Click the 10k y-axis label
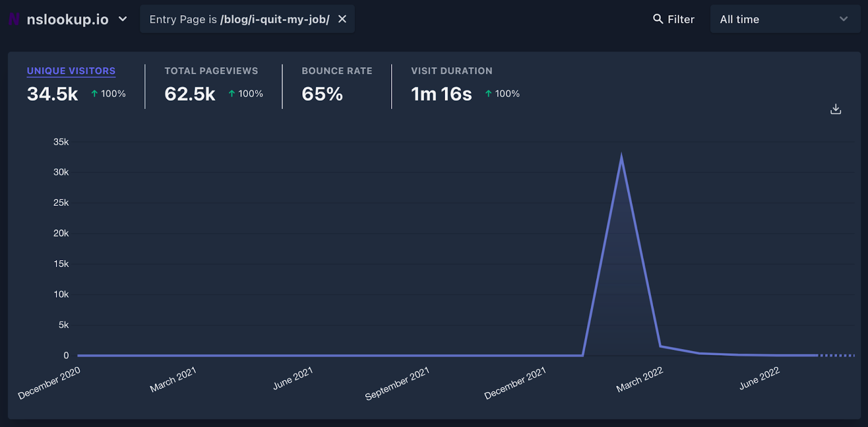Screen dimensions: 868x427 click(61, 294)
